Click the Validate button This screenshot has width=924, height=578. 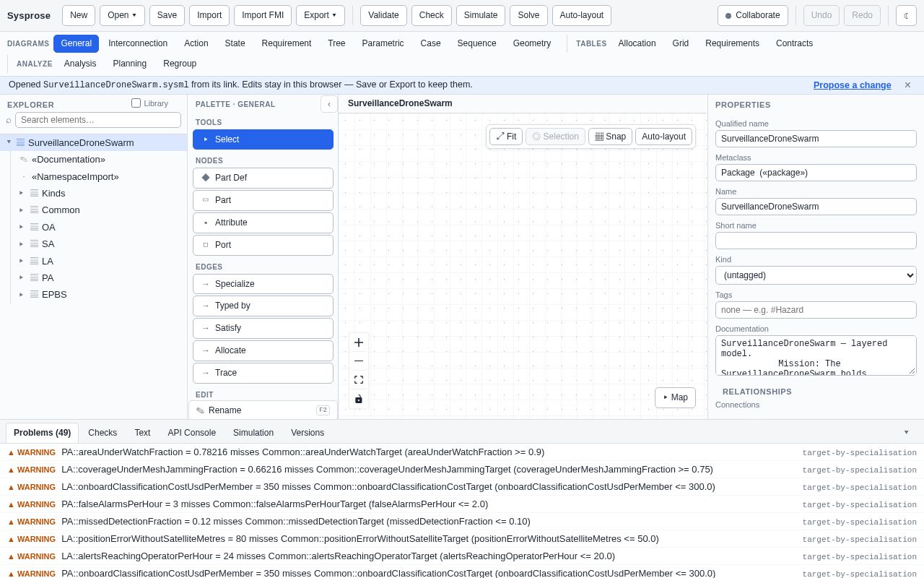(383, 16)
